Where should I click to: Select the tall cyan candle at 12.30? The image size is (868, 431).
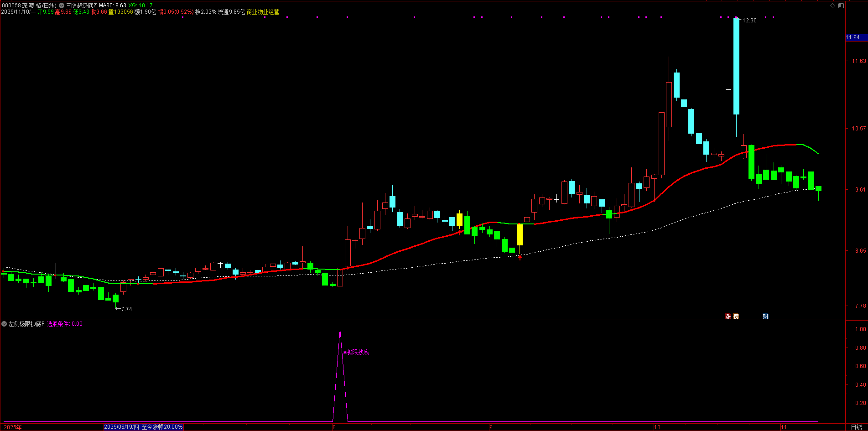[x=736, y=66]
